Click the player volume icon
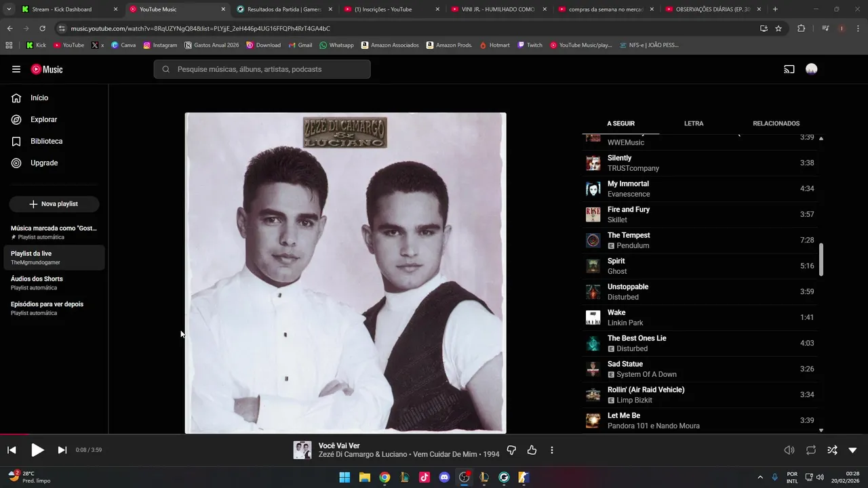 pos(789,450)
